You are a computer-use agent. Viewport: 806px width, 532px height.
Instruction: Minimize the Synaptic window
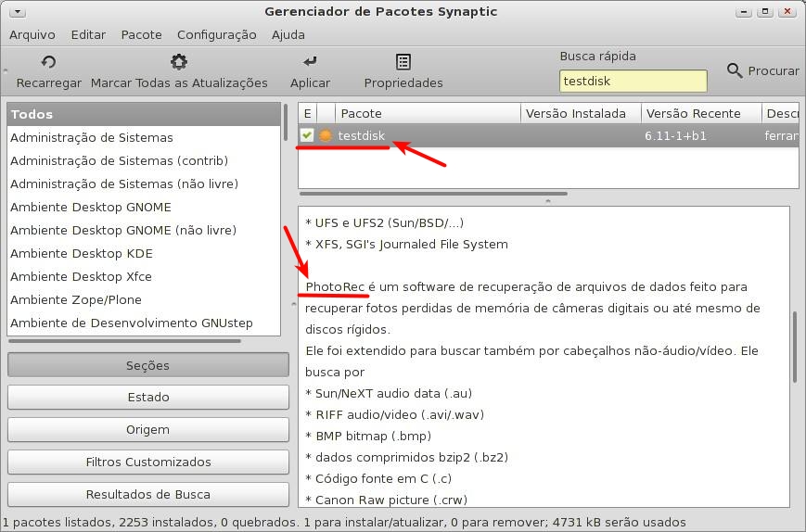tap(744, 11)
